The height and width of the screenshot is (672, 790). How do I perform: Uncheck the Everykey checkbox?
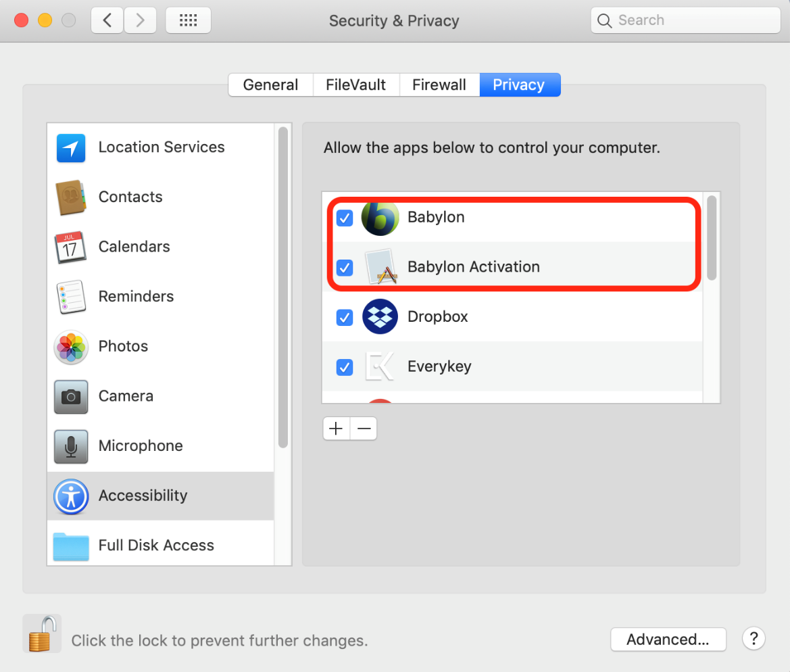tap(345, 367)
